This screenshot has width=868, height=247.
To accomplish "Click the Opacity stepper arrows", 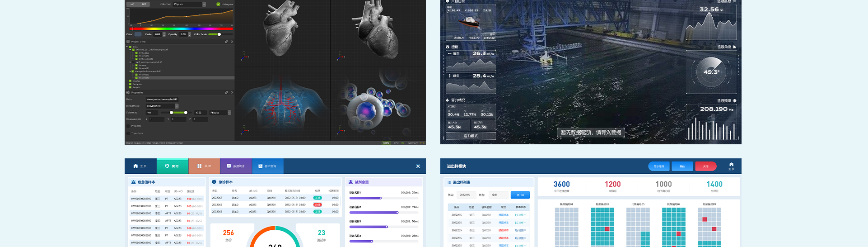I will (189, 34).
